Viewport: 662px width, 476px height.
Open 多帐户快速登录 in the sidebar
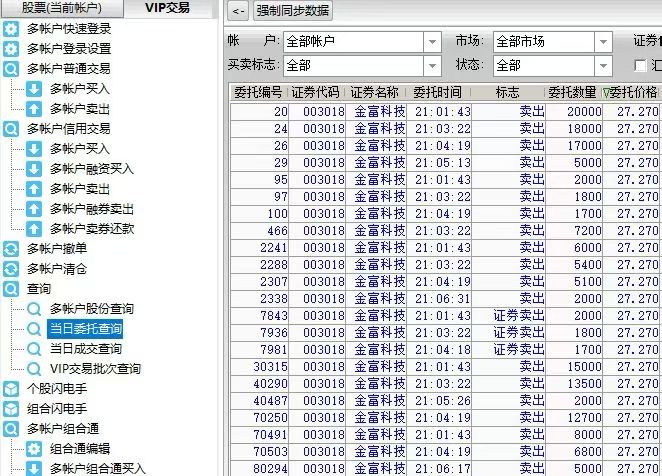click(69, 29)
